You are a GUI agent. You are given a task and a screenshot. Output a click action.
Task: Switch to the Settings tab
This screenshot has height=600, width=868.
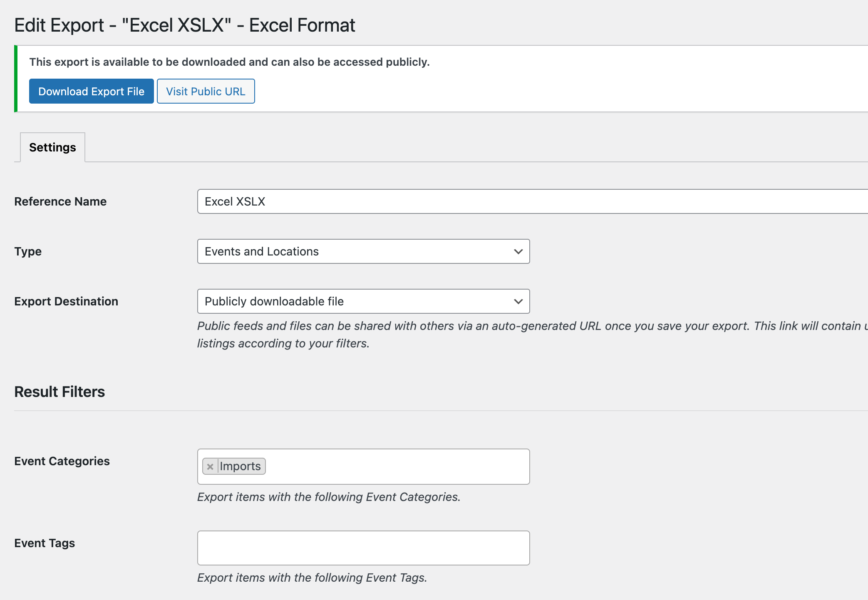(x=52, y=147)
